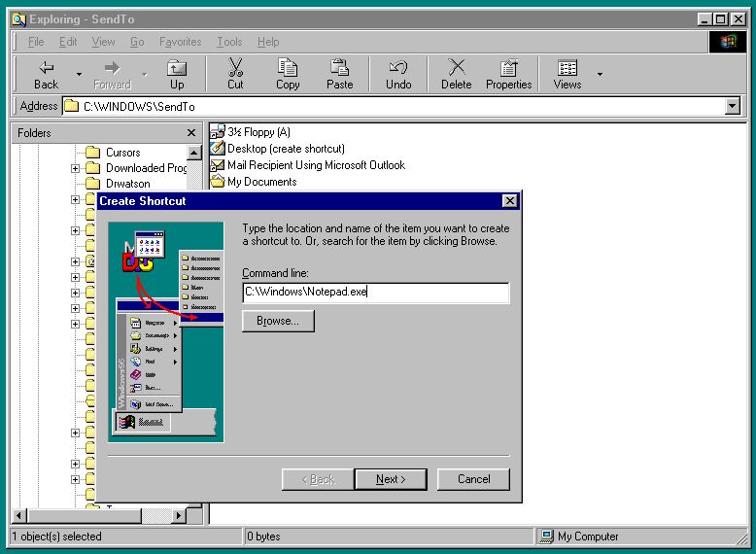Open the Go menu

click(x=137, y=42)
